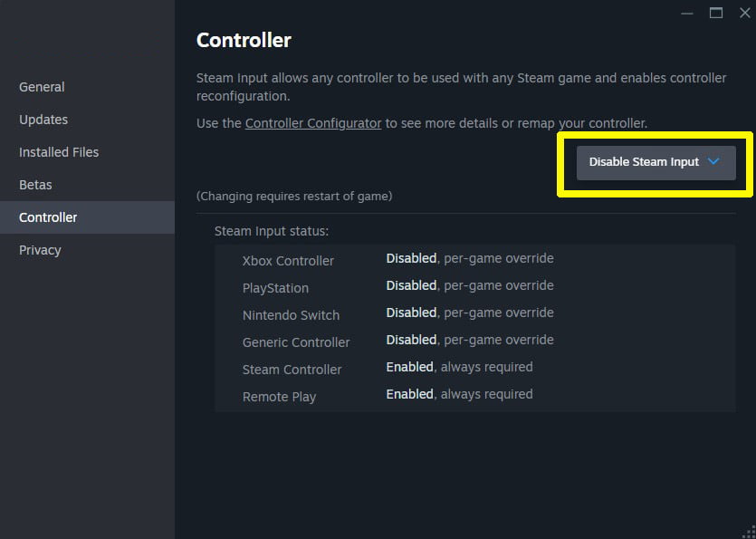Click the window resize grip corner
The width and height of the screenshot is (756, 539).
[749, 532]
